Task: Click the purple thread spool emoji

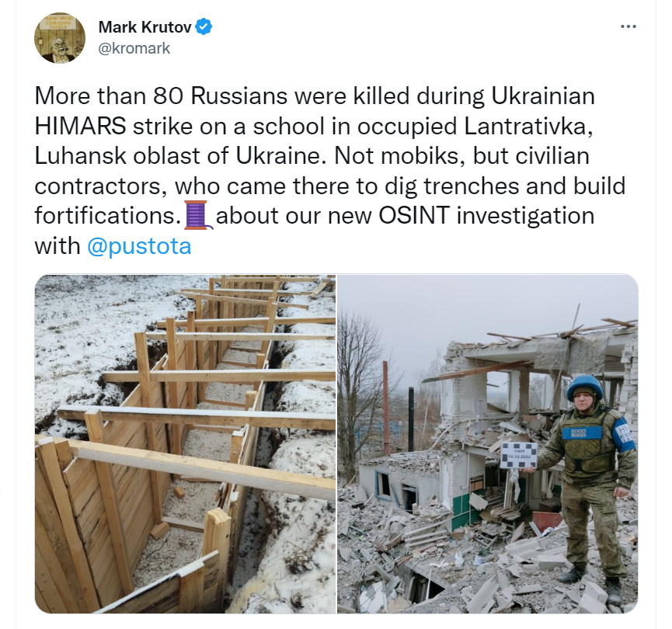Action: 197,215
